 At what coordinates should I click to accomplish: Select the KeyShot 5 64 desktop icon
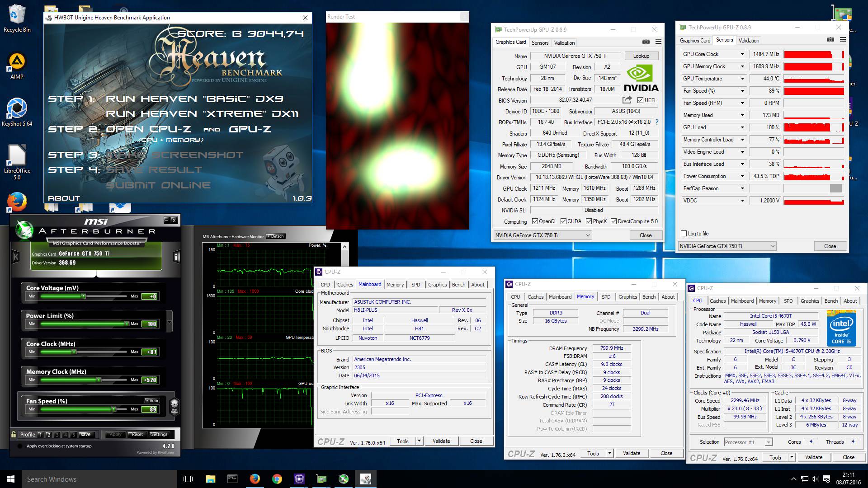[x=17, y=112]
